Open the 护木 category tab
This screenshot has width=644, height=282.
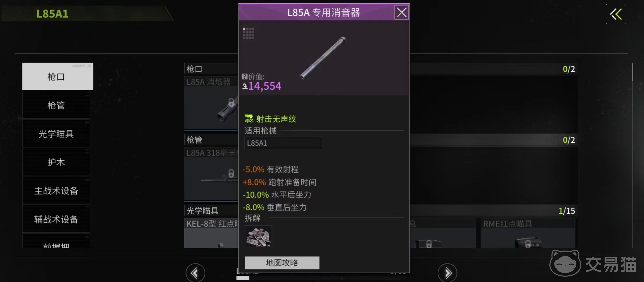coord(56,162)
